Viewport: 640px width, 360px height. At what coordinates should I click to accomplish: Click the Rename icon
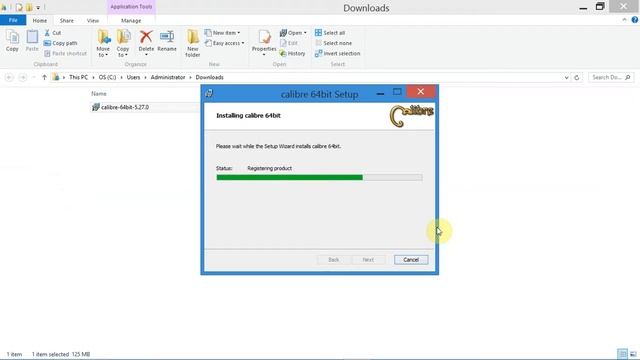[x=167, y=37]
